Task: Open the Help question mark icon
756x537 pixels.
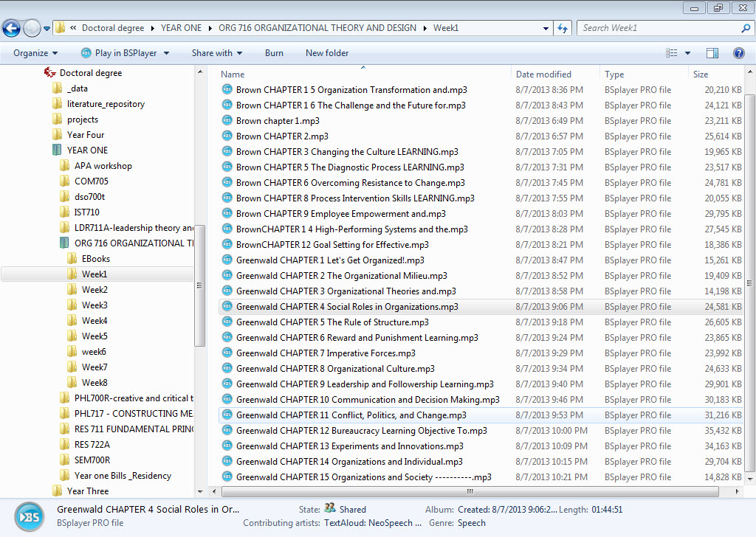Action: 738,53
